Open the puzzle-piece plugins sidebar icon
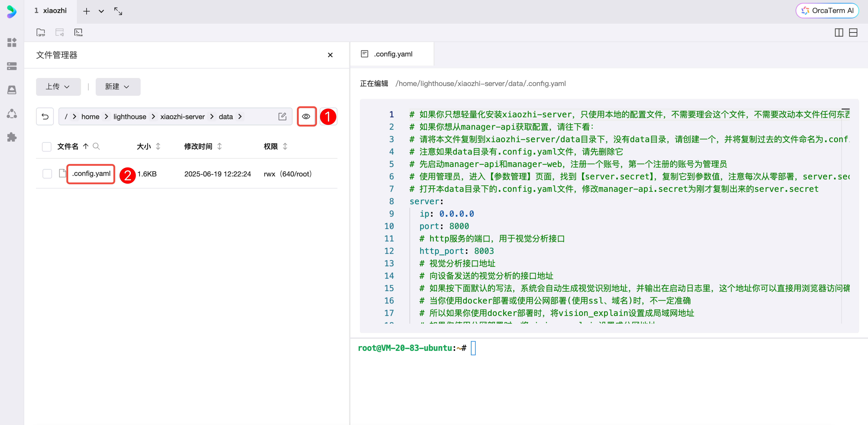The height and width of the screenshot is (425, 868). point(12,137)
